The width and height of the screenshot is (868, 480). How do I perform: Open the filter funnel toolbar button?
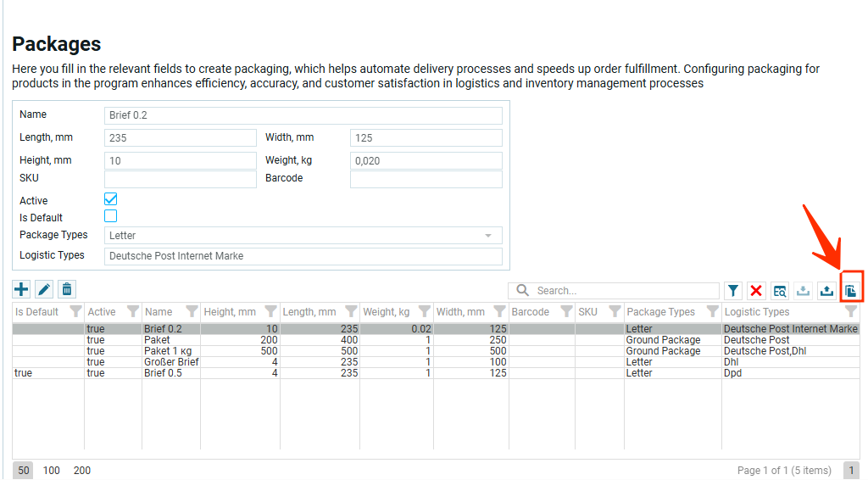click(733, 291)
